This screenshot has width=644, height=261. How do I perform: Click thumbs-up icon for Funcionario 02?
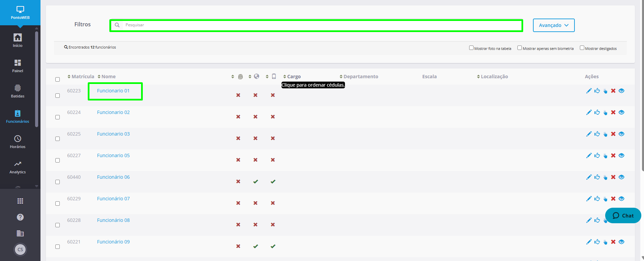click(597, 112)
